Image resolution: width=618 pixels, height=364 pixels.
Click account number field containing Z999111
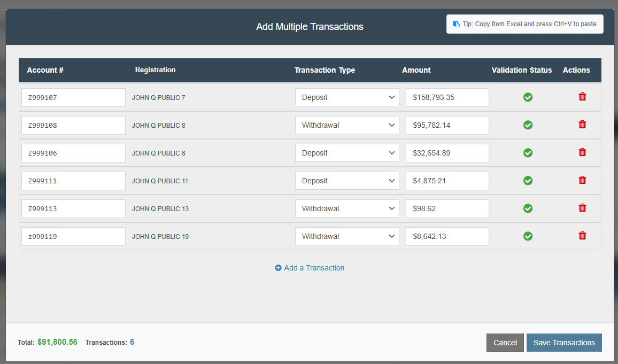pyautogui.click(x=73, y=181)
